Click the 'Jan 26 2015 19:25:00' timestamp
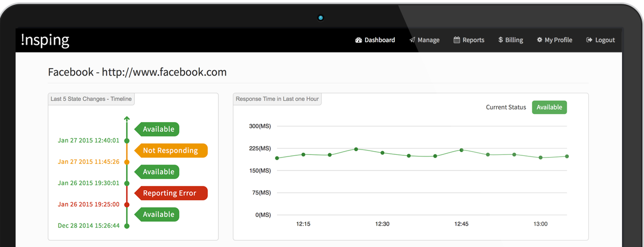 (89, 205)
